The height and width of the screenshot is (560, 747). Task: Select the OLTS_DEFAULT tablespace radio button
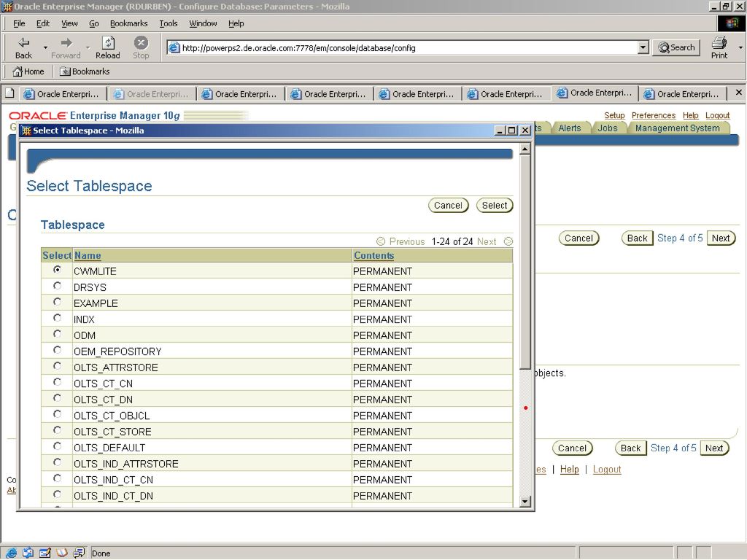pos(57,446)
